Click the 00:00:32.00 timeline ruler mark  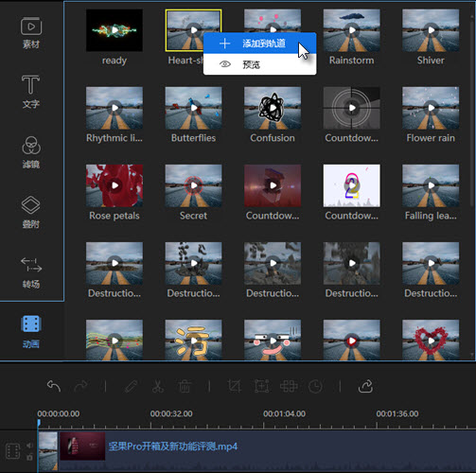pos(171,413)
